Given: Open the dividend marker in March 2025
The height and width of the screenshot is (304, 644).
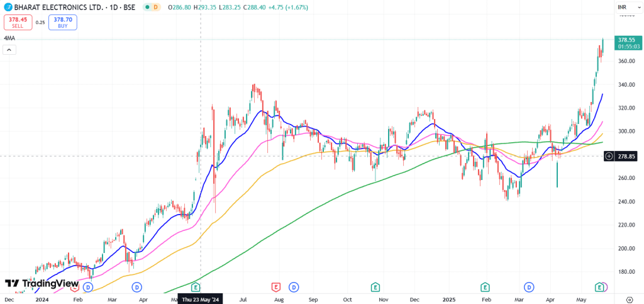Looking at the screenshot, I should (x=530, y=287).
